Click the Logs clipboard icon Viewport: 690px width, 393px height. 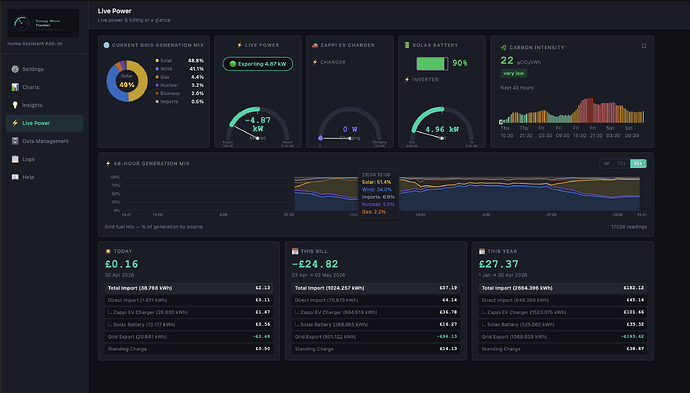(15, 159)
